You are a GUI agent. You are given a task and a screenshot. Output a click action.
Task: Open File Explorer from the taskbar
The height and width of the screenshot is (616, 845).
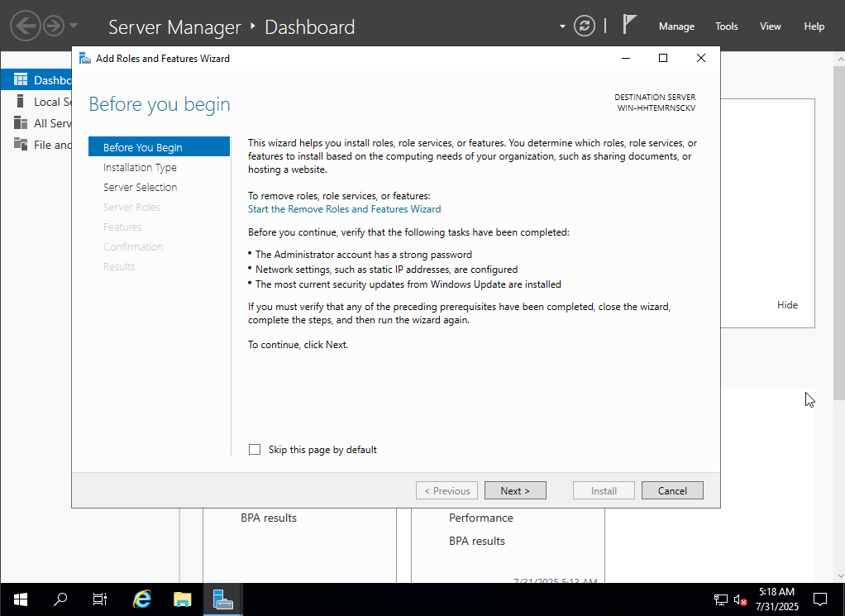[x=183, y=599]
